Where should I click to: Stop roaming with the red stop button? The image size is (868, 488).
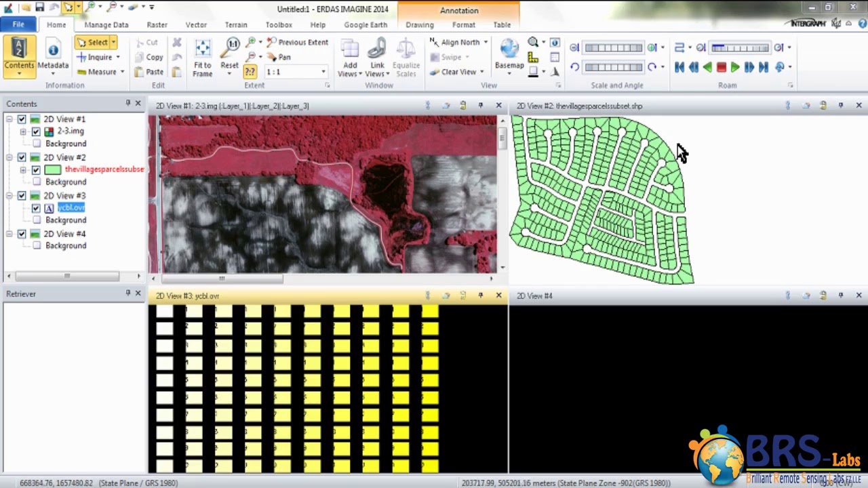click(x=722, y=67)
